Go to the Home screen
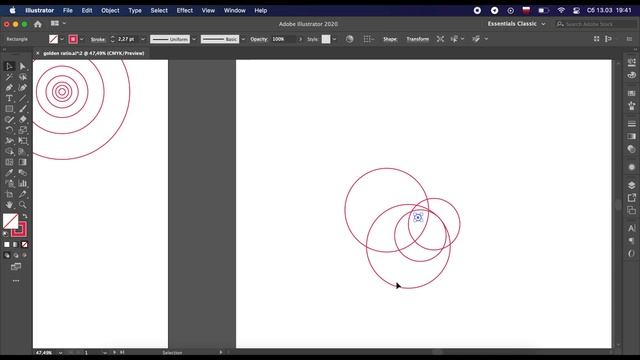This screenshot has width=640, height=360. tap(38, 24)
